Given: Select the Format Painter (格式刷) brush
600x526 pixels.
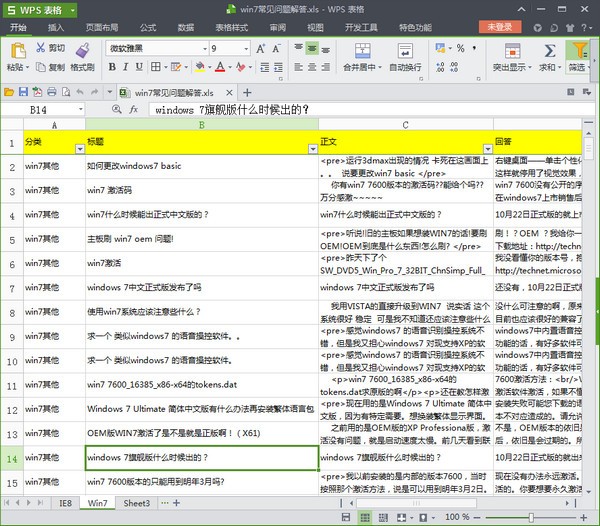Looking at the screenshot, I should 82,50.
